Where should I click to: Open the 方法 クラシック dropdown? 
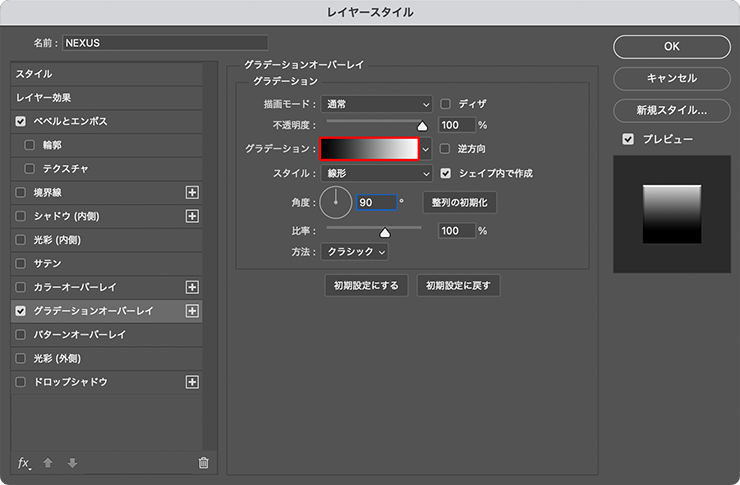[354, 252]
